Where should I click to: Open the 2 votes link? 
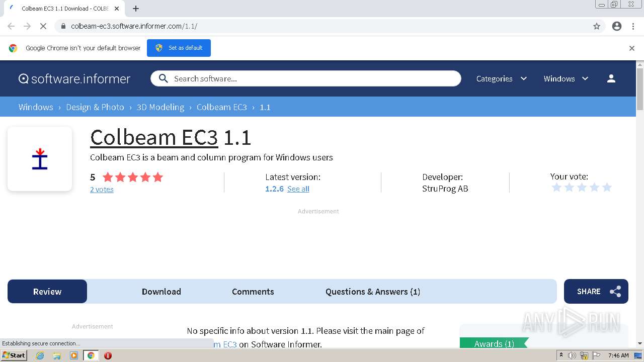coord(102,190)
